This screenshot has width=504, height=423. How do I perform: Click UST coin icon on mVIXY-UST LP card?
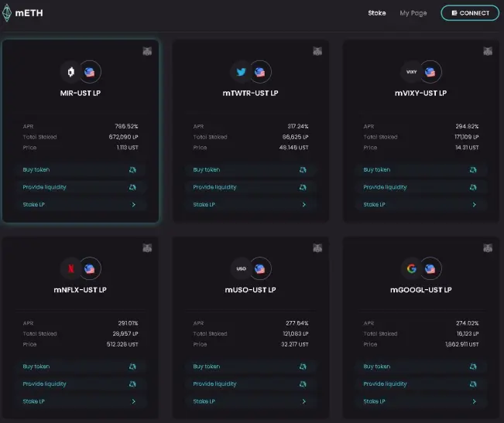point(430,72)
